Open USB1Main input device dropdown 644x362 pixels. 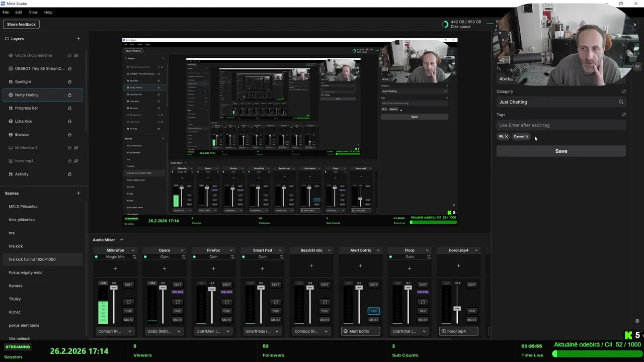point(213,331)
